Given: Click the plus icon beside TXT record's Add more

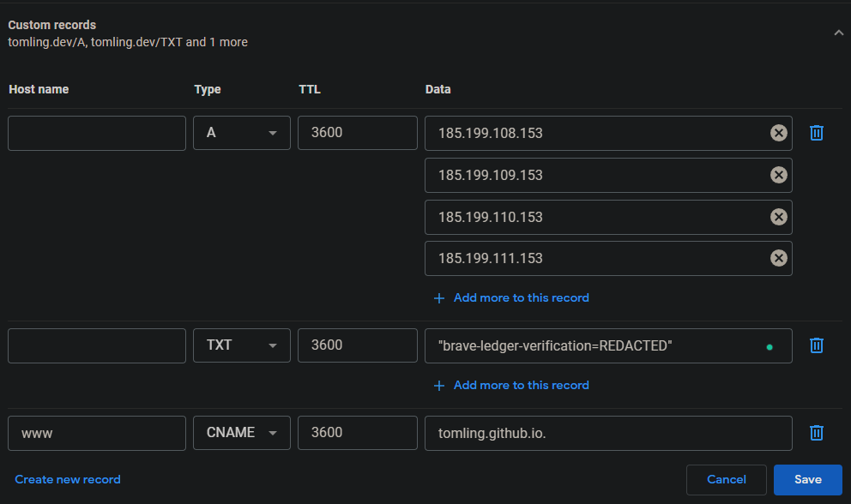Looking at the screenshot, I should [439, 386].
